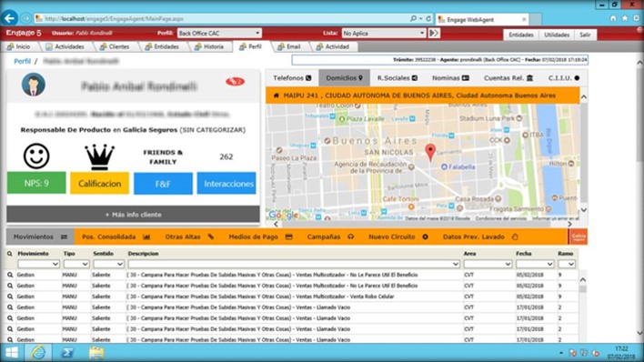Click the Galicia Seguros logo icon on orange bar
Image resolution: width=644 pixels, height=362 pixels.
pos(579,236)
